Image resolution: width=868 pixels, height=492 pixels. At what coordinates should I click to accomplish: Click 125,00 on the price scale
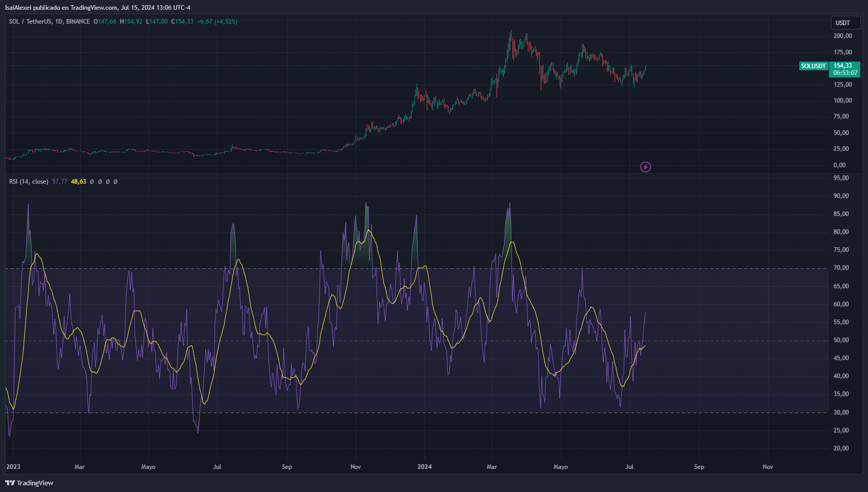point(842,85)
